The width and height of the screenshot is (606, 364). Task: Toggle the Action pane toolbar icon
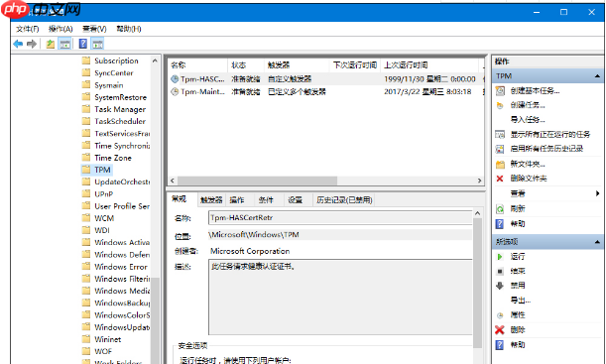tap(97, 44)
